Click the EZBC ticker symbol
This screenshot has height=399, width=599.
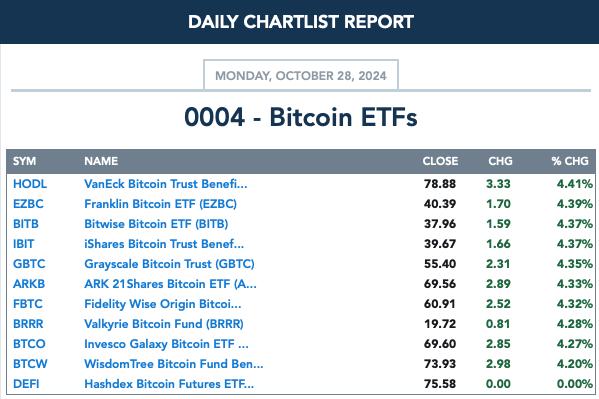pyautogui.click(x=28, y=204)
